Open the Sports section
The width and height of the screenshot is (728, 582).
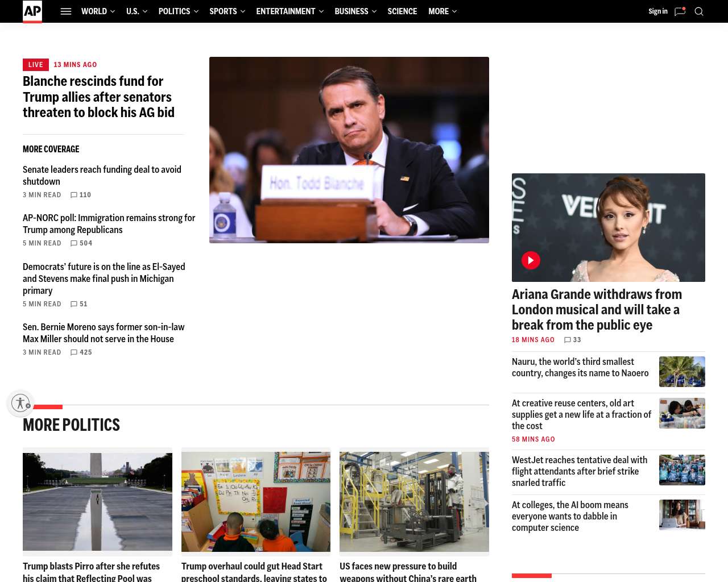(x=223, y=11)
